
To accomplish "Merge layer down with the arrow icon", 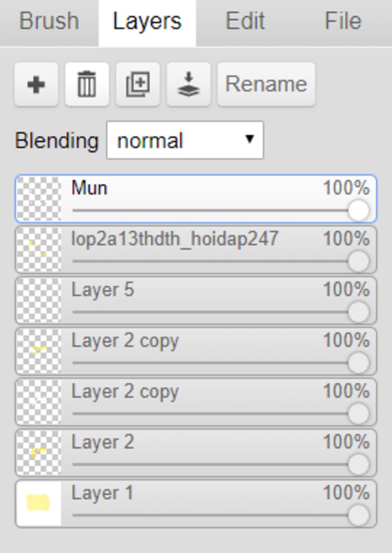I will (189, 84).
